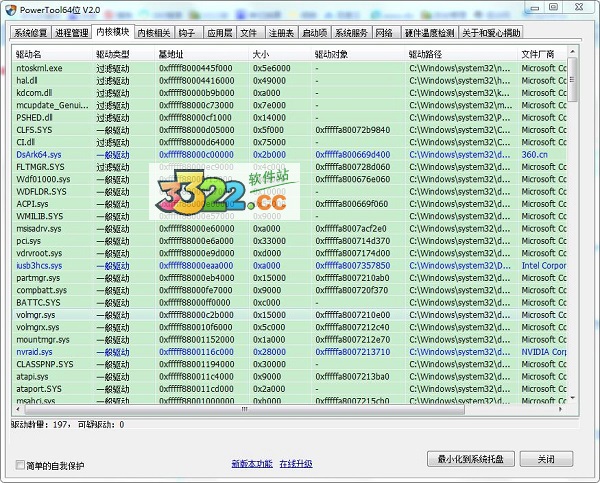Image resolution: width=600 pixels, height=483 pixels.
Task: Select the 注册表 tab
Action: (281, 33)
